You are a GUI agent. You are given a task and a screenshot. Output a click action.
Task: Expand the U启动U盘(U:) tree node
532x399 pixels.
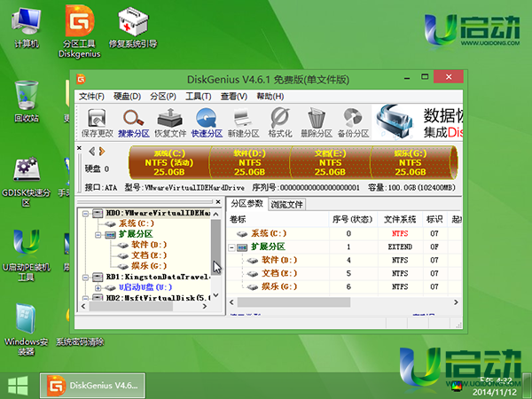[98, 287]
